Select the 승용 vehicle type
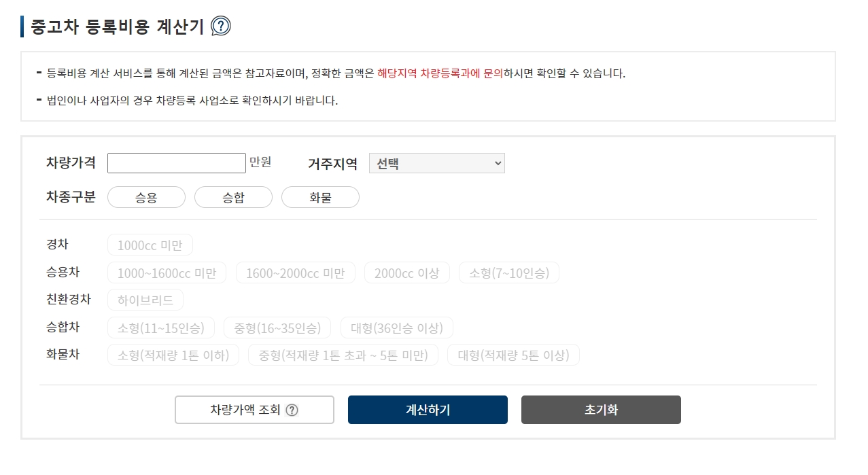Screen dimensions: 868x475 click(x=146, y=197)
